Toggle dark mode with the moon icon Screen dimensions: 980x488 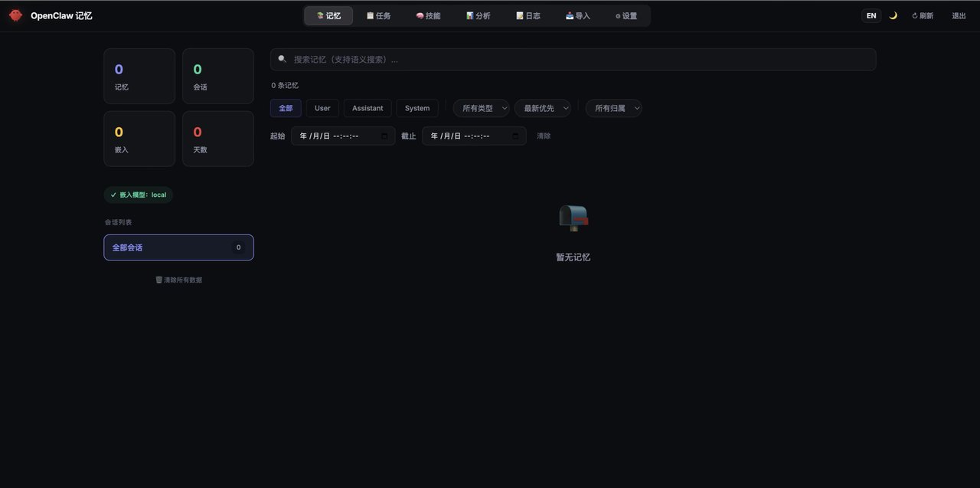893,15
